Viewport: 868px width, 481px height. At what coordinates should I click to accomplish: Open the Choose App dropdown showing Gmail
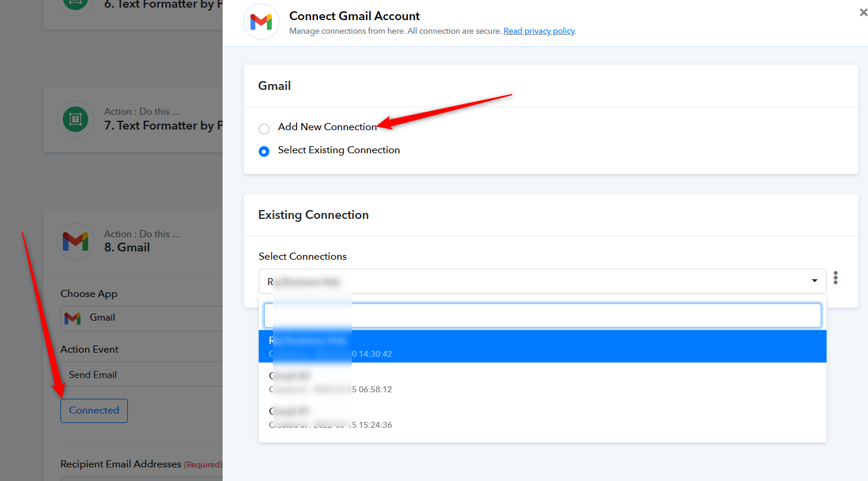pyautogui.click(x=142, y=318)
